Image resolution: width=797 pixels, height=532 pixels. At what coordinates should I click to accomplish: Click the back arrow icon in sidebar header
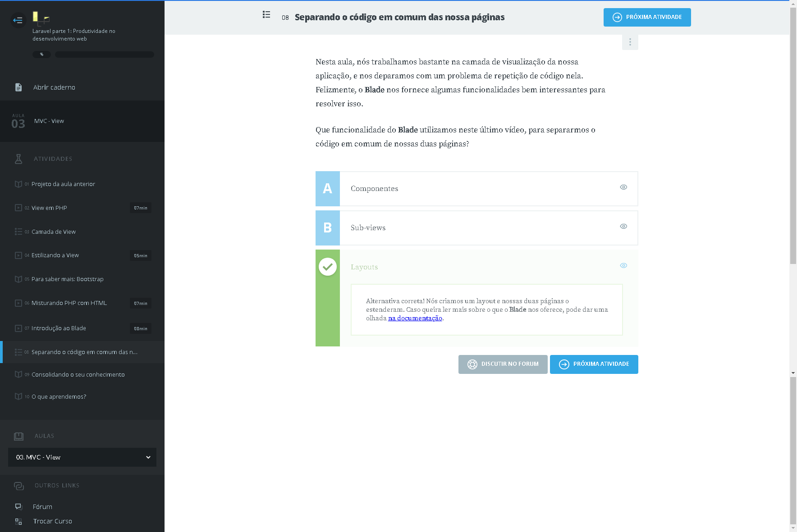click(x=18, y=20)
